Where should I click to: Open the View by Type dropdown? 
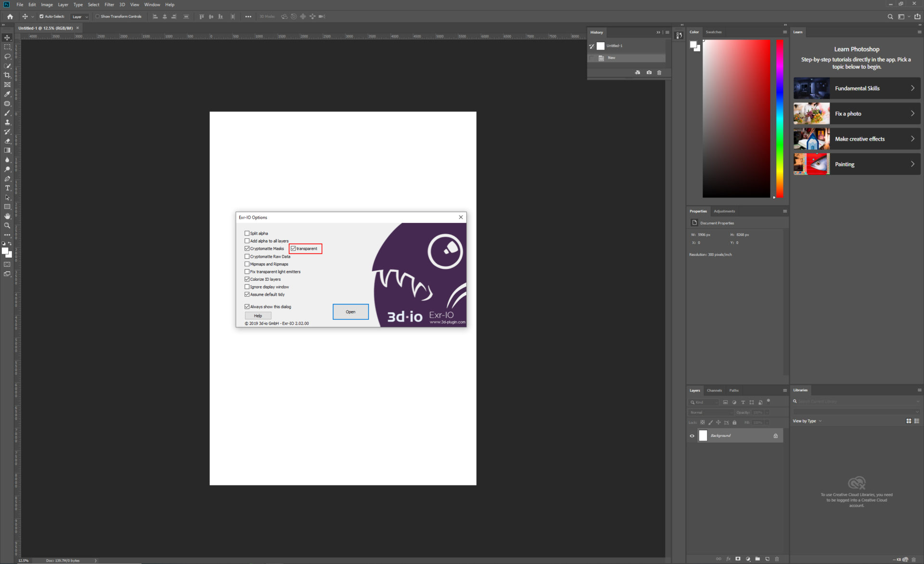point(807,421)
